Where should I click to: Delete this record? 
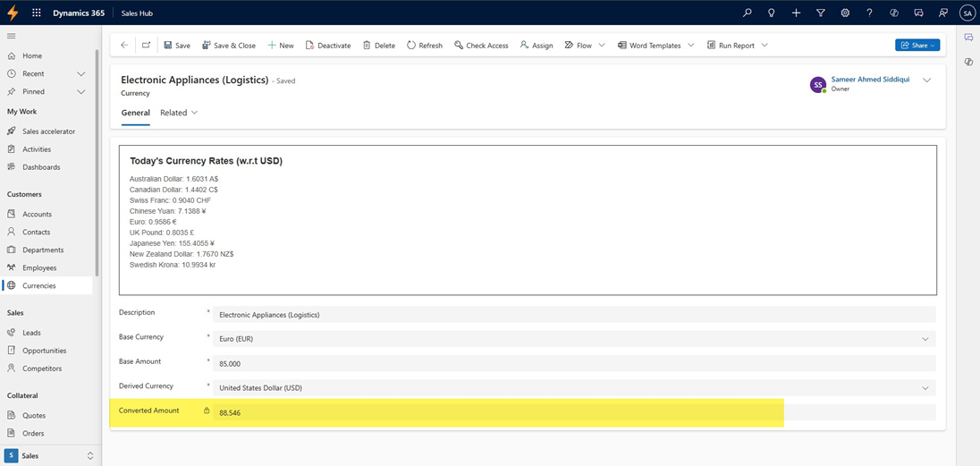coord(379,46)
